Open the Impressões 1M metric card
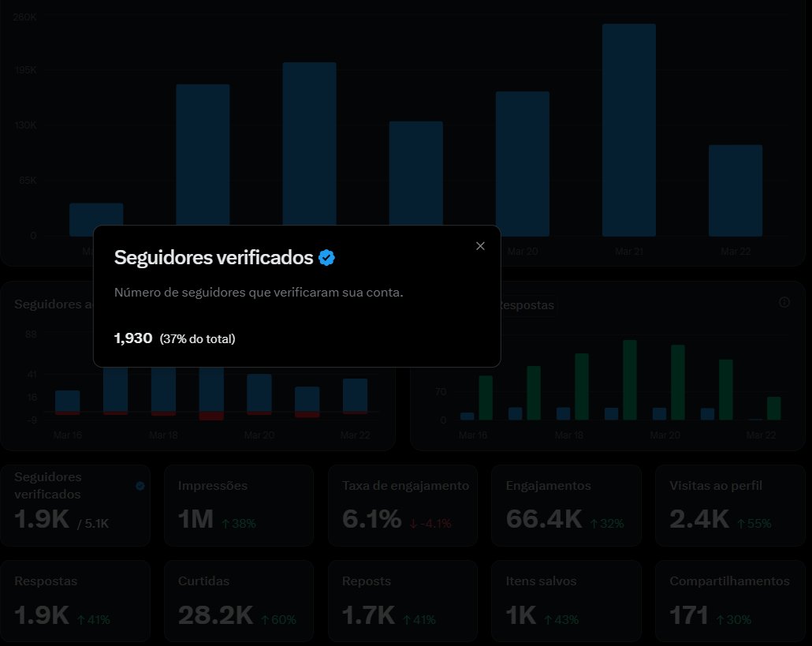Image resolution: width=812 pixels, height=646 pixels. point(239,505)
